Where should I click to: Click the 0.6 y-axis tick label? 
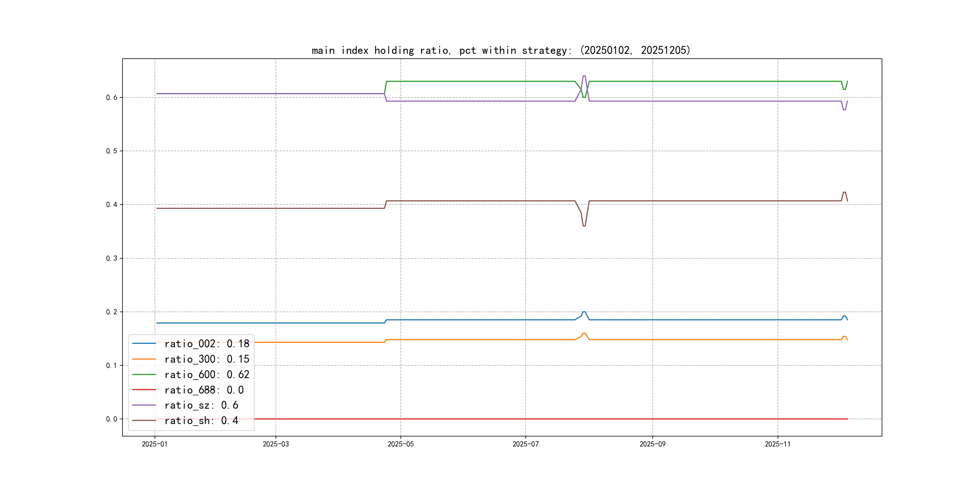(112, 97)
